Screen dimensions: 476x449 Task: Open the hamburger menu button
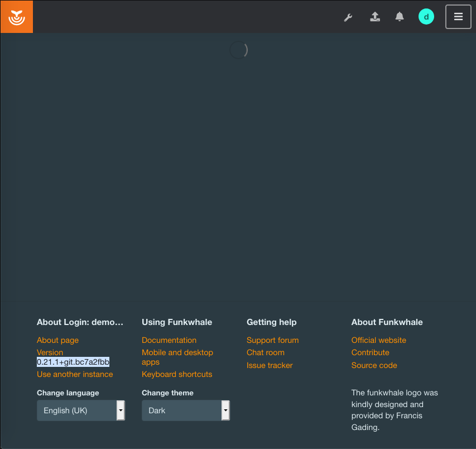click(458, 17)
